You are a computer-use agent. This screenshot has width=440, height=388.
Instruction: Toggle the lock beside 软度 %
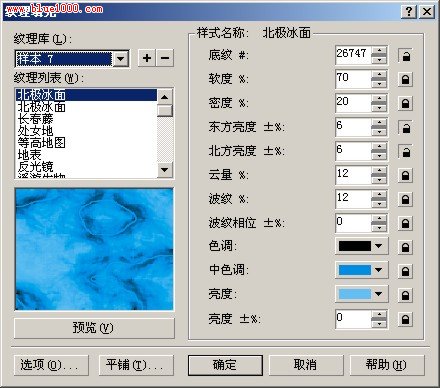click(x=405, y=79)
